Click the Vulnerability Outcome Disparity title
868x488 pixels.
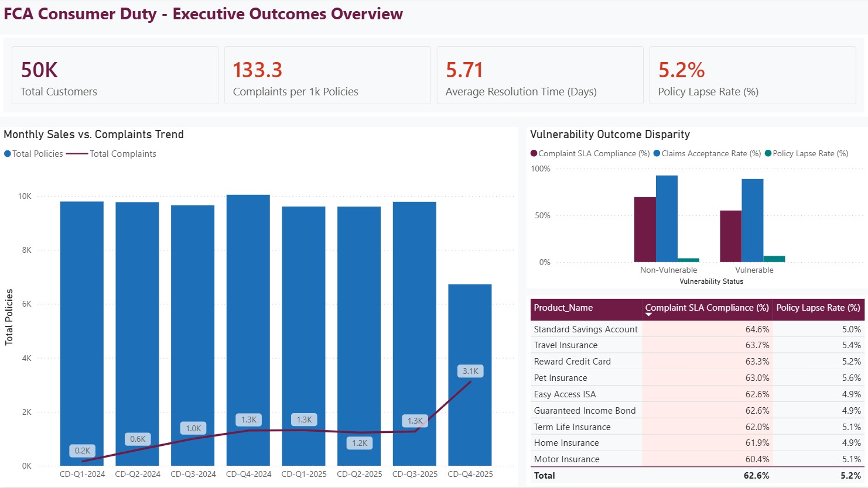[610, 134]
